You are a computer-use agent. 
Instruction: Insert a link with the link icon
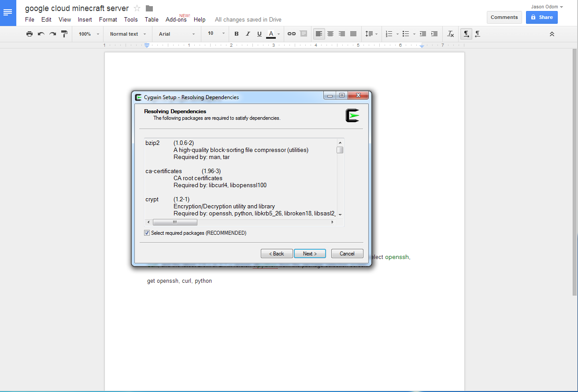[292, 34]
